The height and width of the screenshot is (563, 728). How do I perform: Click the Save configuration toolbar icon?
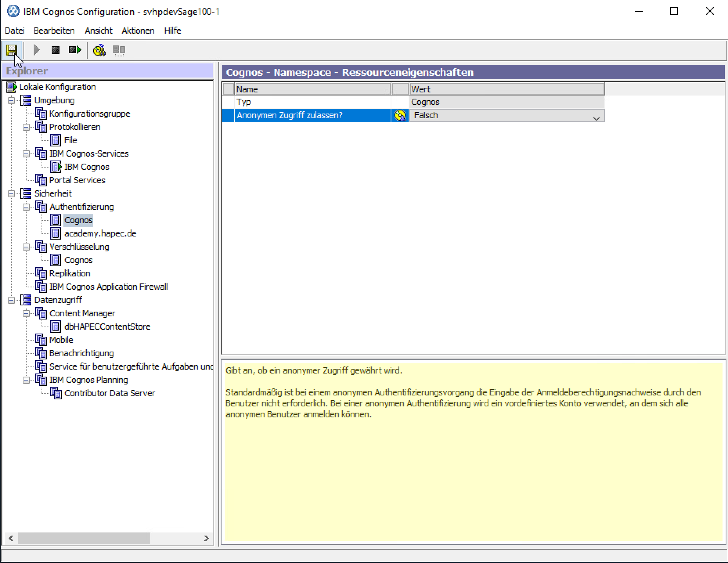pyautogui.click(x=12, y=50)
